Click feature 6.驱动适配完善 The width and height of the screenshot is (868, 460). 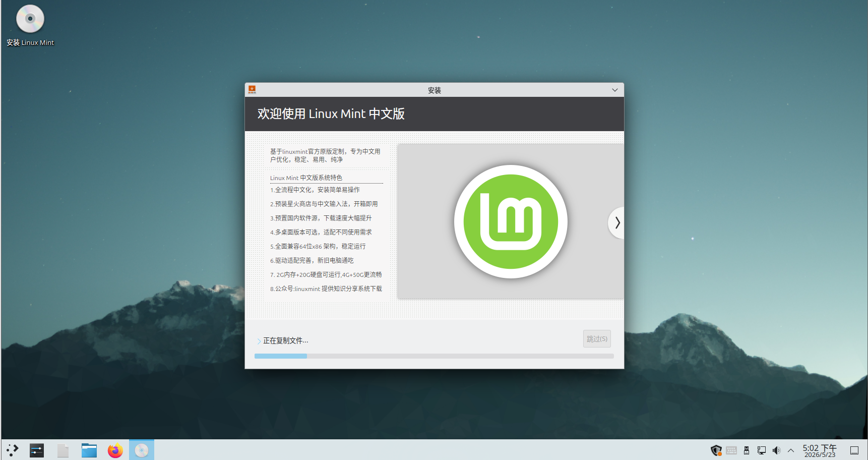pyautogui.click(x=312, y=260)
